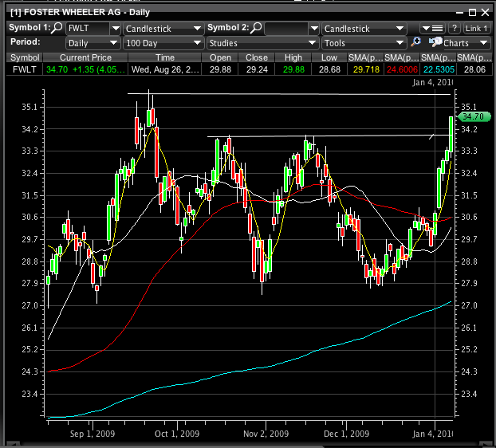Minimize the Foster Wheeler chart window
The height and width of the screenshot is (448, 496).
[x=460, y=13]
